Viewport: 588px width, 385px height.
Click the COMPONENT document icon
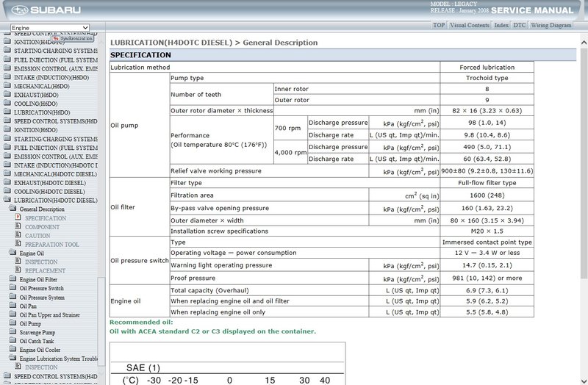click(18, 226)
